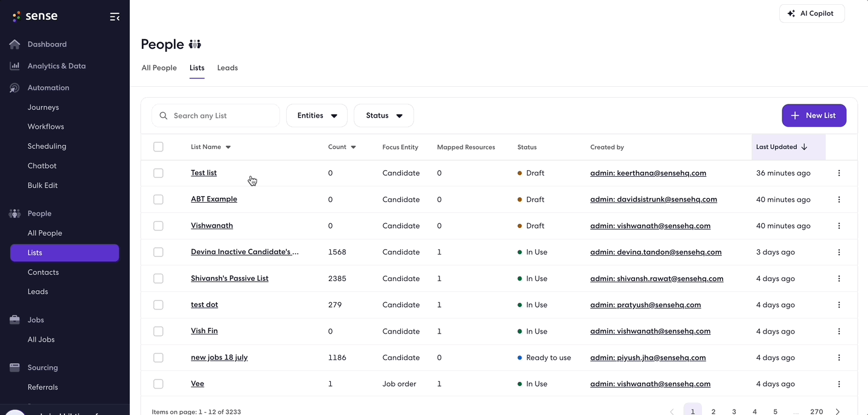The height and width of the screenshot is (415, 868).
Task: Open Contacts in the sidebar
Action: (x=43, y=272)
